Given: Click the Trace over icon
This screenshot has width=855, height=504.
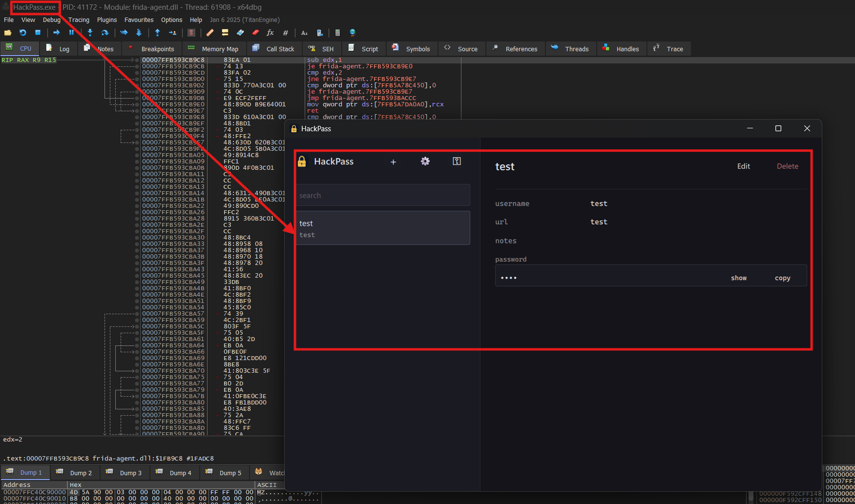Looking at the screenshot, I should (139, 33).
